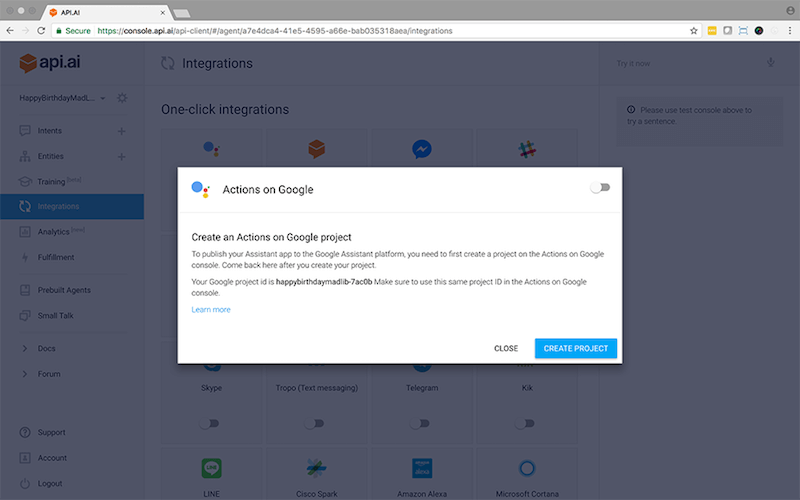Click the browser address bar URL

tap(274, 31)
